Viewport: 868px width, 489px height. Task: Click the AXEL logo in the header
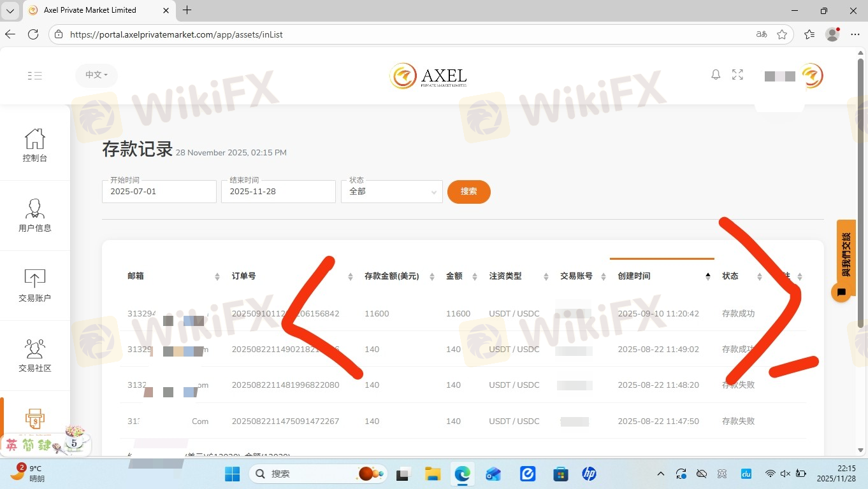[428, 76]
